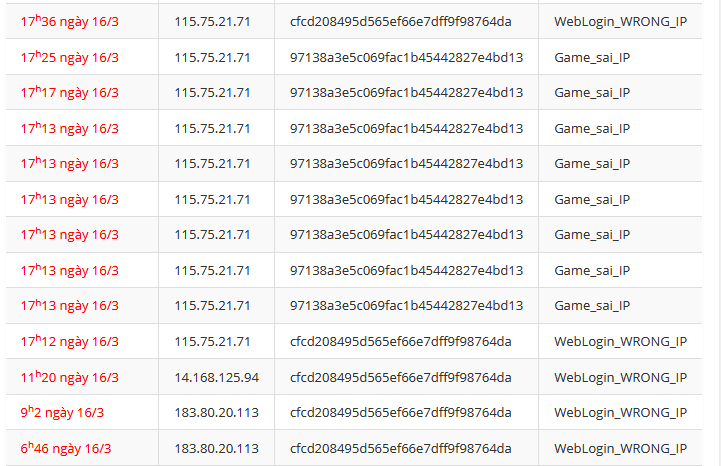Click the 17h17 ngày 16/3 timestamp
This screenshot has width=721, height=466.
pos(69,93)
